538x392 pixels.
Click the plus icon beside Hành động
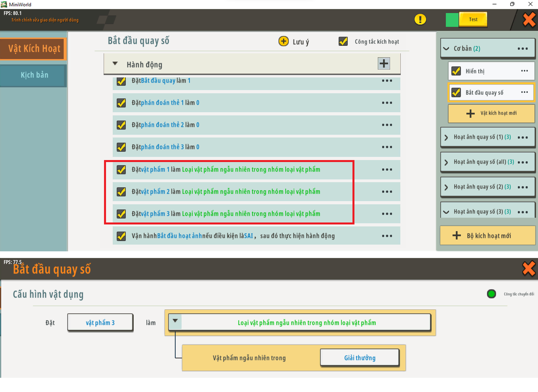tap(384, 63)
